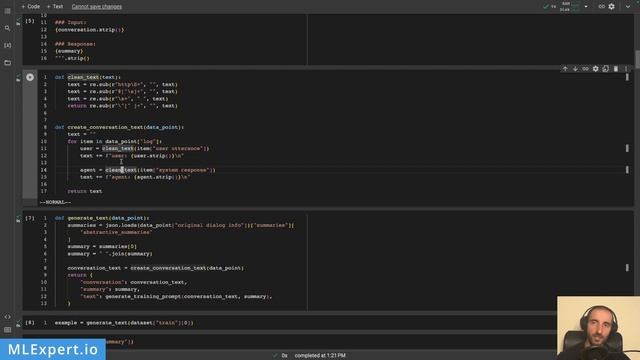Click the Cannot save changes link
Image resolution: width=640 pixels, height=360 pixels.
click(x=97, y=7)
